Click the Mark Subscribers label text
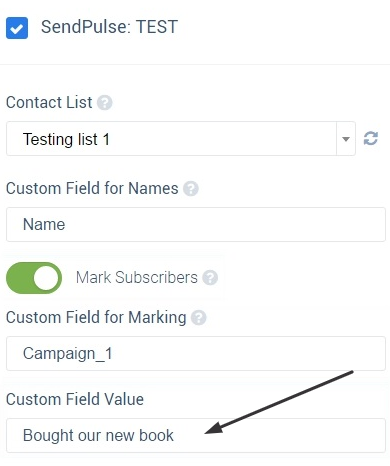This screenshot has width=390, height=466. point(137,278)
